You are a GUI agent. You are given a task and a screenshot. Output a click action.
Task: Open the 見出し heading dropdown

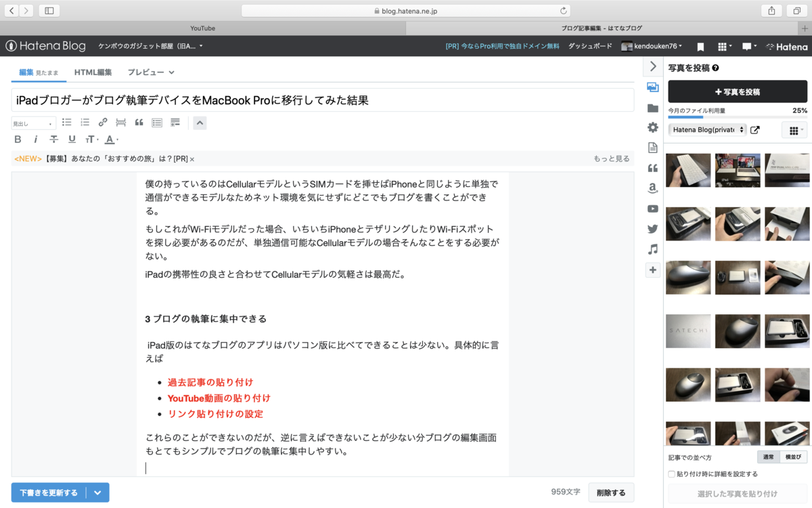tap(33, 123)
